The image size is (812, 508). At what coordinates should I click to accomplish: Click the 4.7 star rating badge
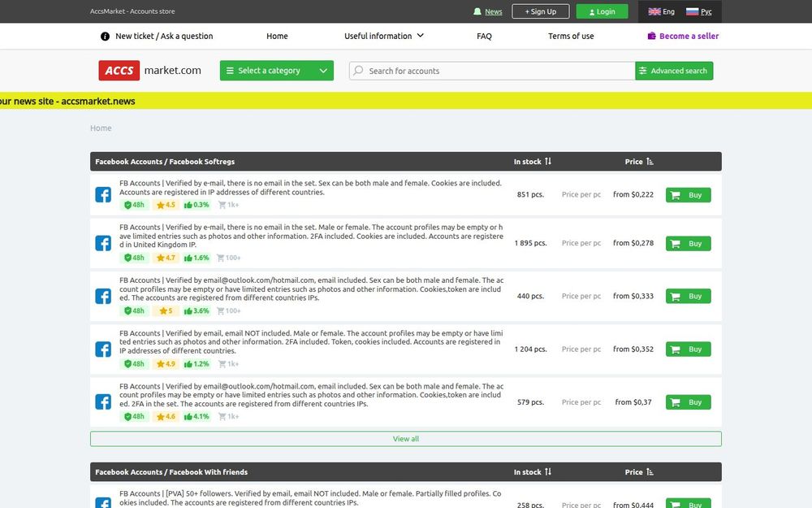[x=166, y=258]
